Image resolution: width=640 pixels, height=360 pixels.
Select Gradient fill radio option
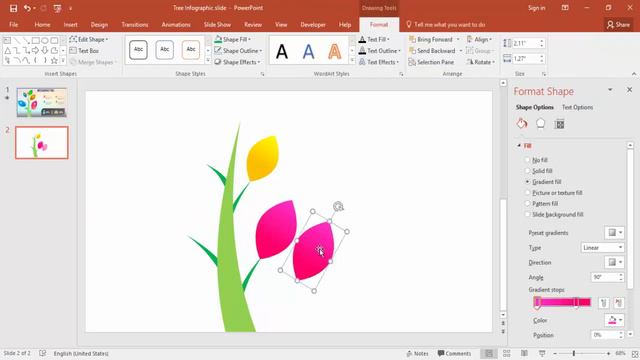pos(527,182)
